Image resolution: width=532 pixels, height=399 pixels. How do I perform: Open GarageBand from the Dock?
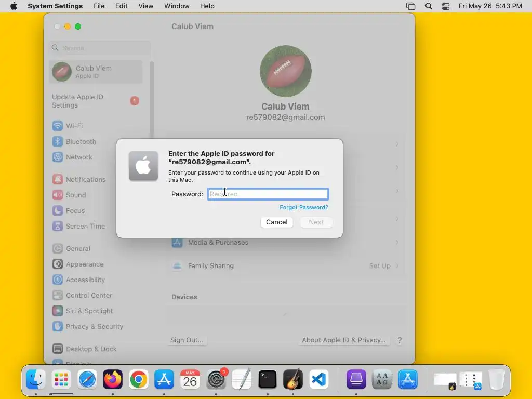pyautogui.click(x=293, y=379)
